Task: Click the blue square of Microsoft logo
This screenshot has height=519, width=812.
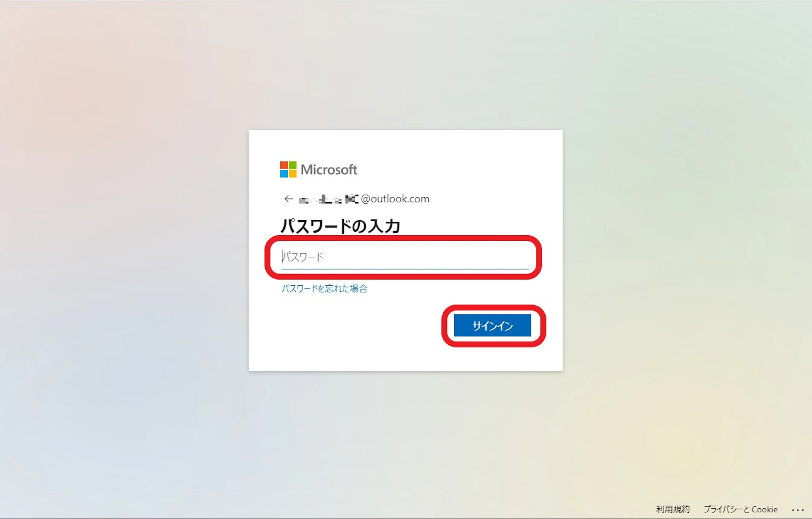Action: 284,174
